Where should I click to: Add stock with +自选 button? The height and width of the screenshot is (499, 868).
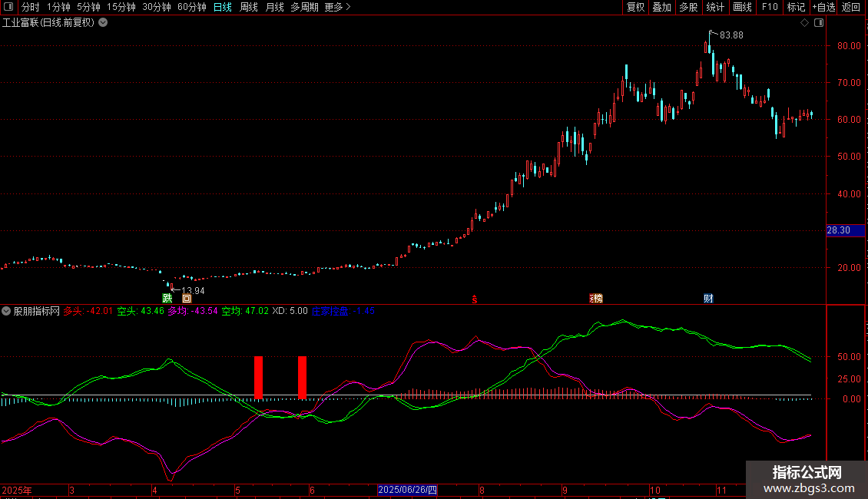[x=823, y=7]
